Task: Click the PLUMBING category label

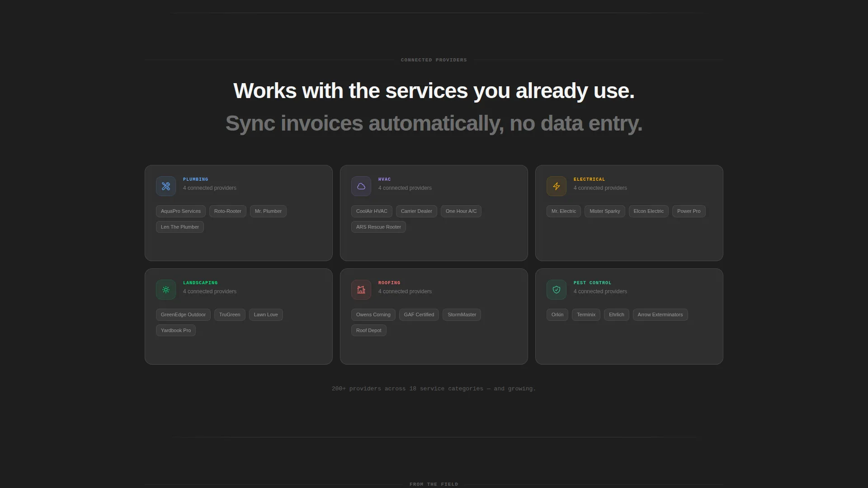Action: 196,179
